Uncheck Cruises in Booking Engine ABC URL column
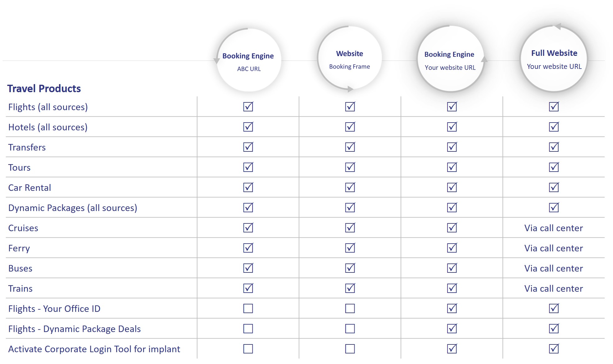The image size is (613, 364). point(248,228)
